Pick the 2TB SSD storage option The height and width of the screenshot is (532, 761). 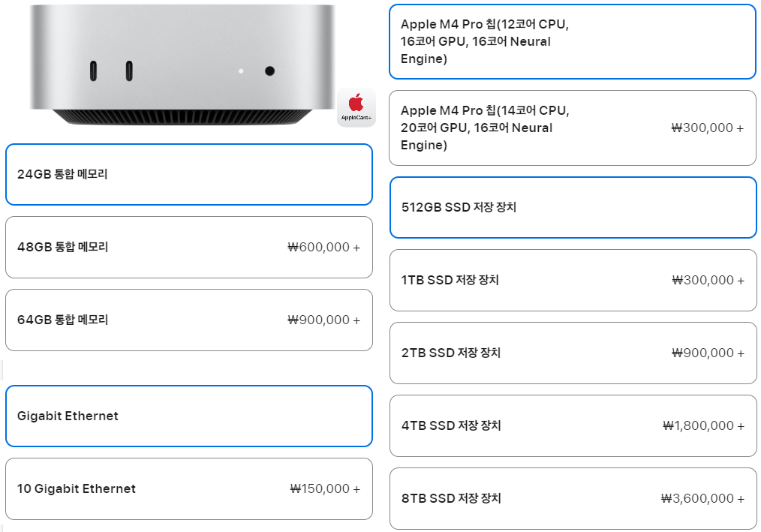(573, 353)
